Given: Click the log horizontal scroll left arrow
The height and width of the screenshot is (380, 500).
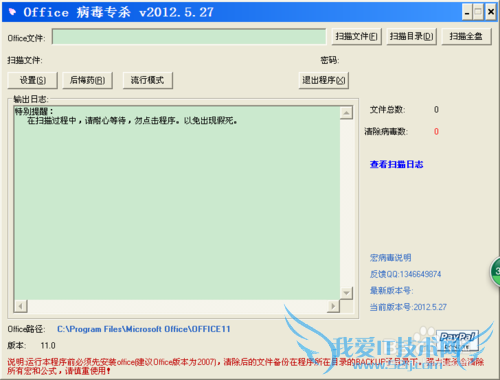Looking at the screenshot, I should (21, 306).
